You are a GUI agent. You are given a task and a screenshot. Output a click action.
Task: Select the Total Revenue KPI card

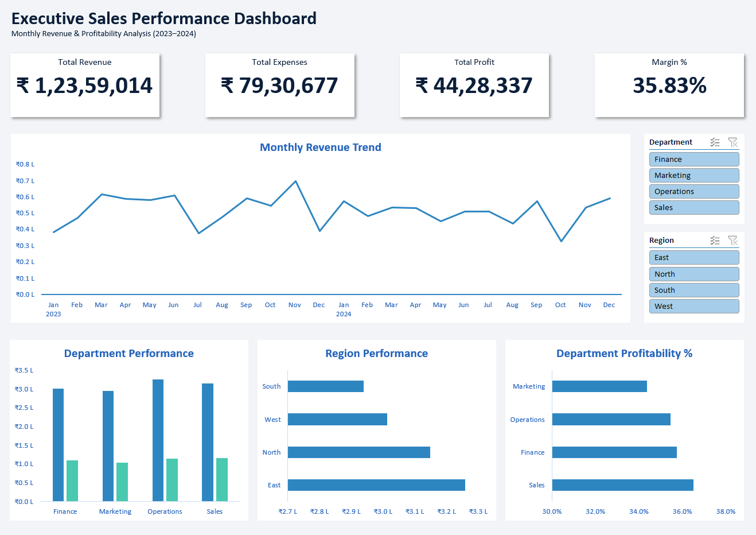coord(85,85)
